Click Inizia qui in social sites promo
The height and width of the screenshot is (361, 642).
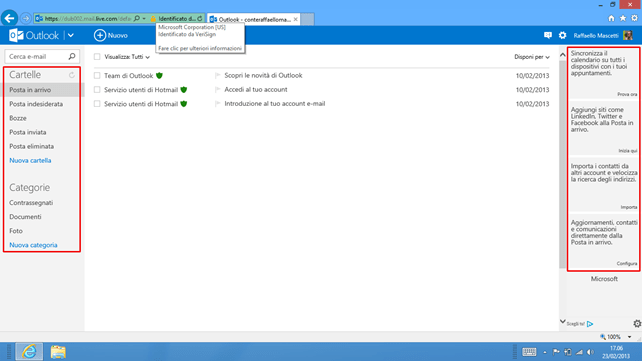[628, 151]
